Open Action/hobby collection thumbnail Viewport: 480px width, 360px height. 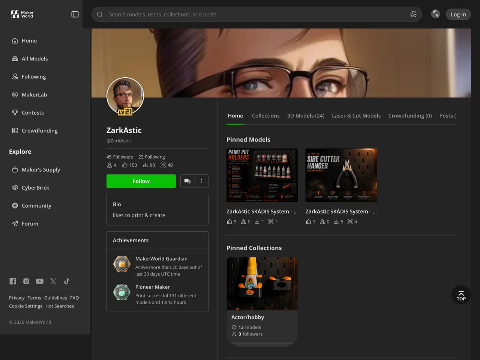point(262,283)
